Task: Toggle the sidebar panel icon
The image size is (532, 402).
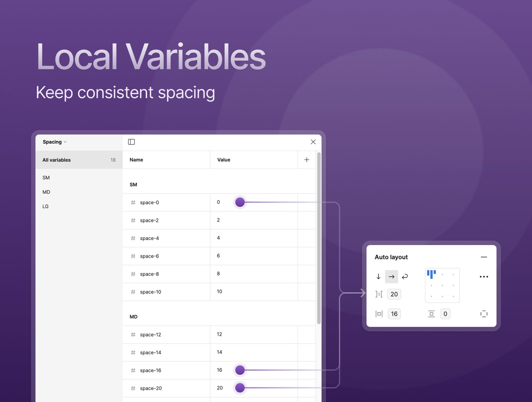Action: (131, 142)
